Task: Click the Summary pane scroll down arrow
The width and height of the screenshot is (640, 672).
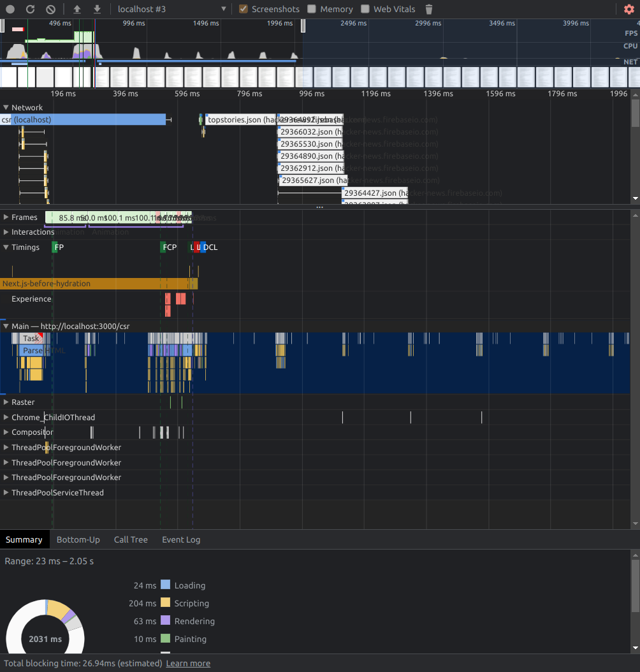Action: (636, 648)
